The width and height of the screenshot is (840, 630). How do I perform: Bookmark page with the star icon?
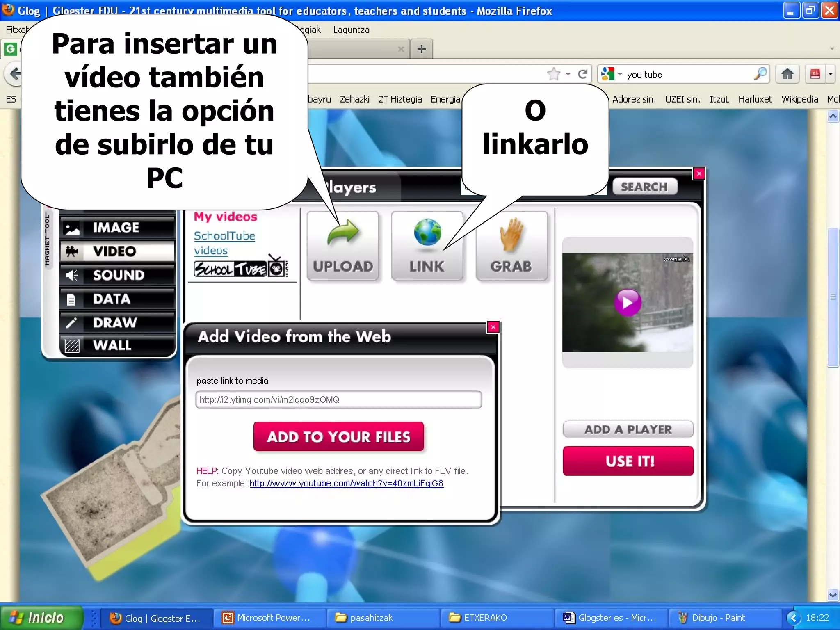554,74
